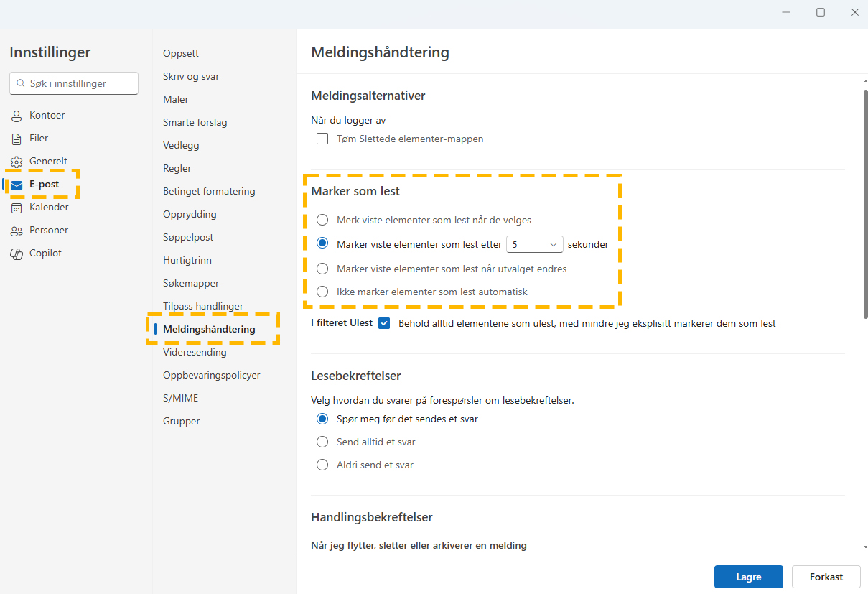868x594 pixels.
Task: Open the seconds dropdown showing 5
Action: (x=534, y=244)
